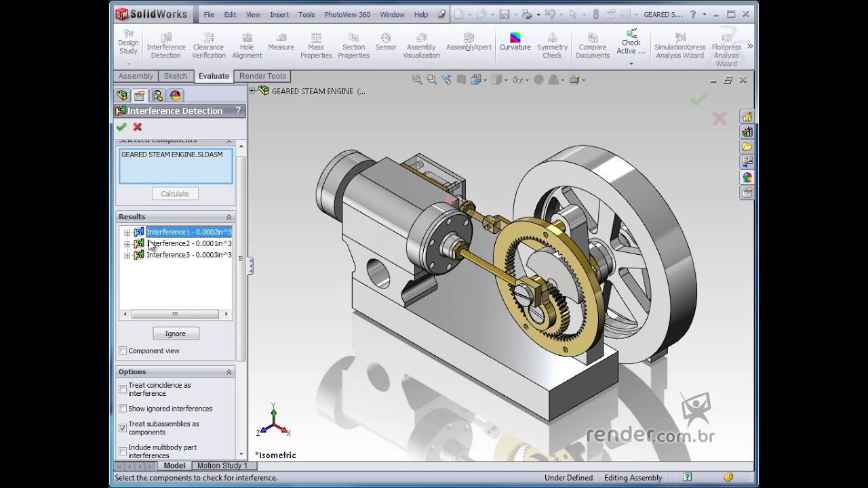Click the Previous View icon
Viewport: 868px width, 488px height.
point(446,79)
